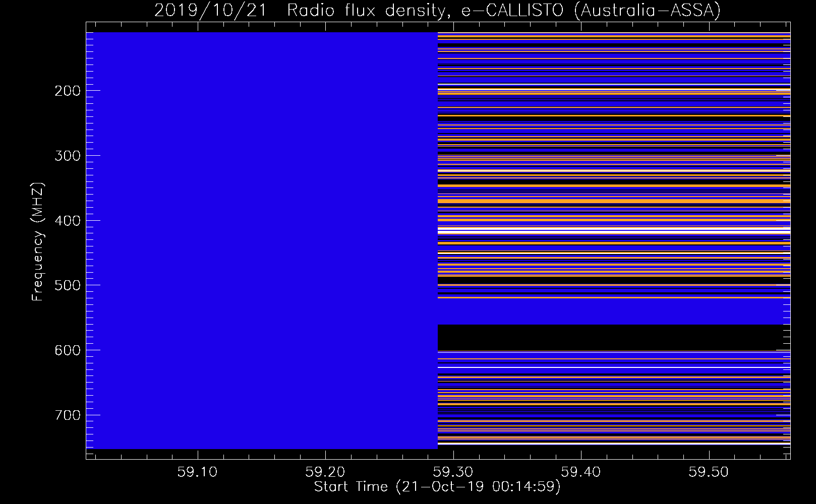Image resolution: width=816 pixels, height=504 pixels.
Task: Click the 59.20 time tick label
Action: pyautogui.click(x=325, y=472)
